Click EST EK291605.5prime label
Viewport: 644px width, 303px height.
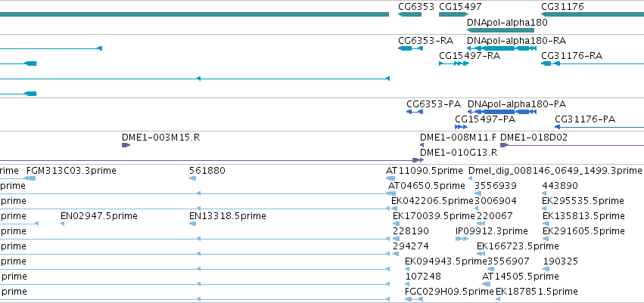(x=583, y=230)
